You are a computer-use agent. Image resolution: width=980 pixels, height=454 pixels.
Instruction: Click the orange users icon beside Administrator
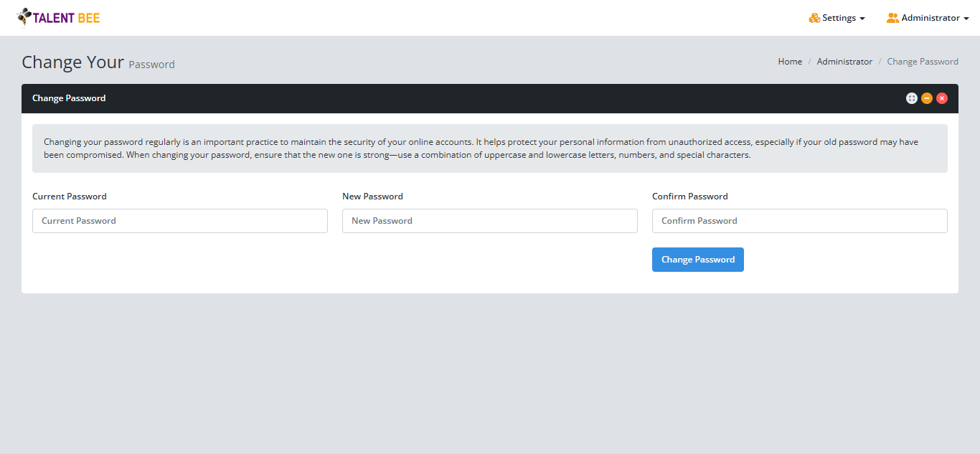[892, 18]
